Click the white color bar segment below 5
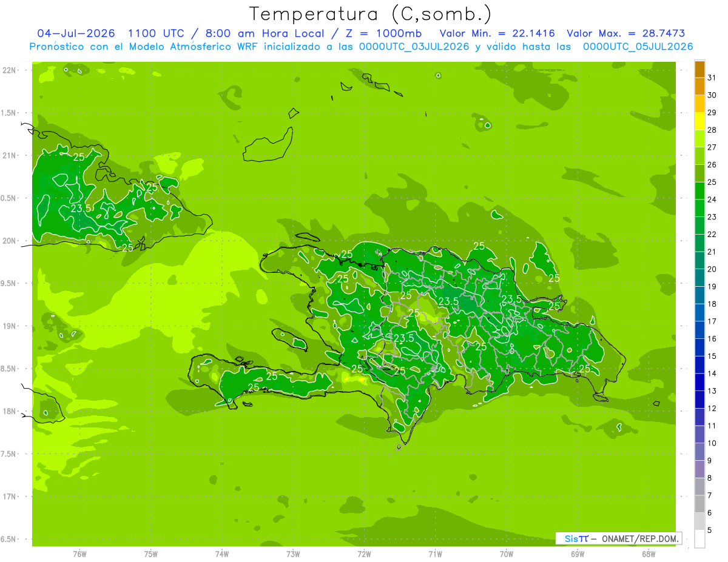 [699, 539]
